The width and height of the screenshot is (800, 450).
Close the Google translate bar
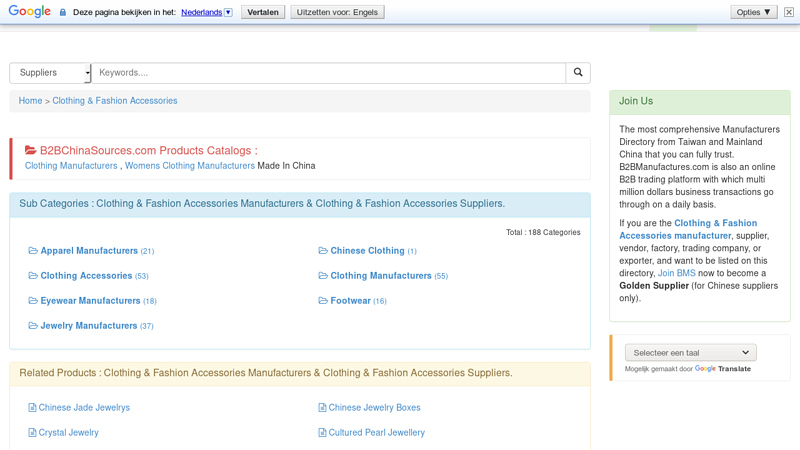(x=789, y=12)
